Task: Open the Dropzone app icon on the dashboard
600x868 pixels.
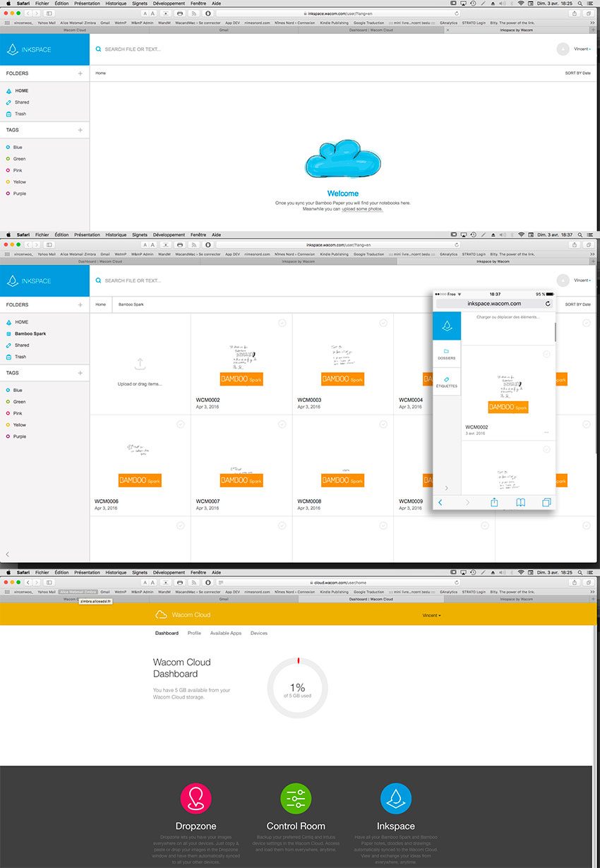Action: click(x=196, y=798)
